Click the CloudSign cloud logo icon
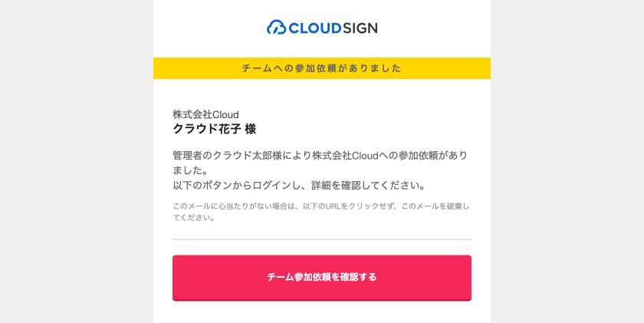 pos(276,28)
